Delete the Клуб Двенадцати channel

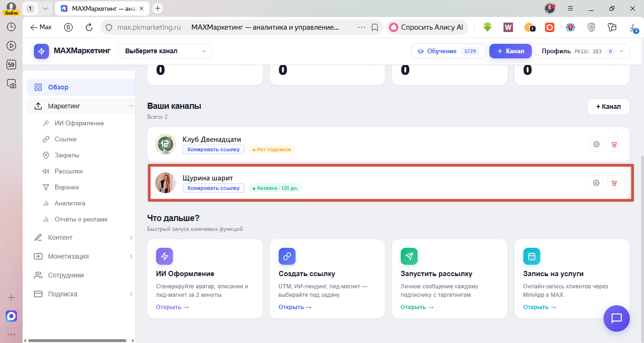[x=614, y=144]
